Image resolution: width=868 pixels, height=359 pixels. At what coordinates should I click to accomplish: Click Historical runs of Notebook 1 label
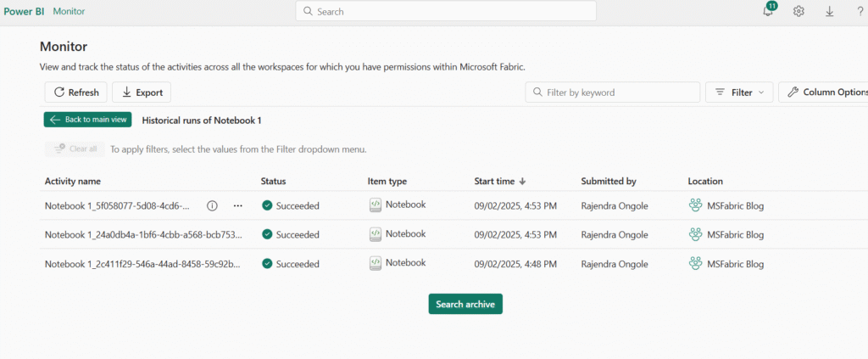coord(202,121)
